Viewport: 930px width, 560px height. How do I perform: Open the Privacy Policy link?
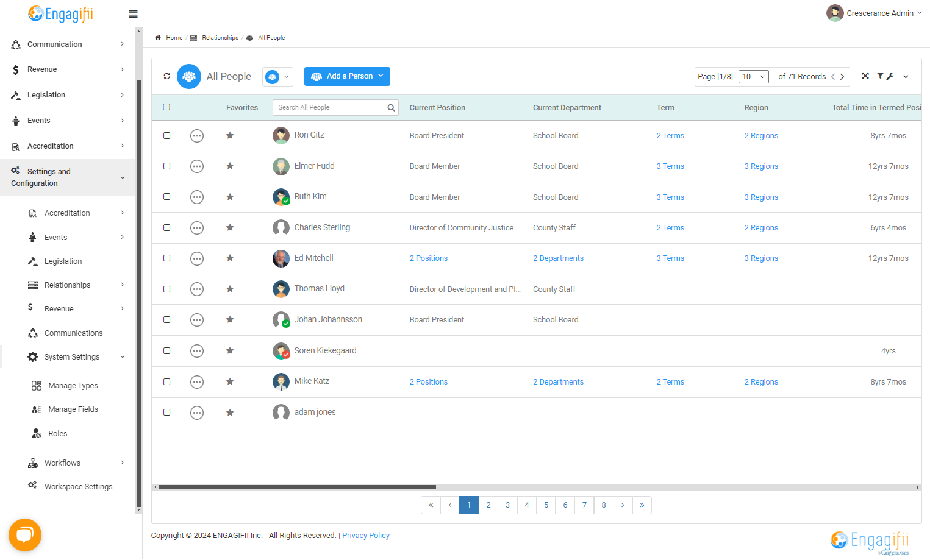click(x=366, y=536)
